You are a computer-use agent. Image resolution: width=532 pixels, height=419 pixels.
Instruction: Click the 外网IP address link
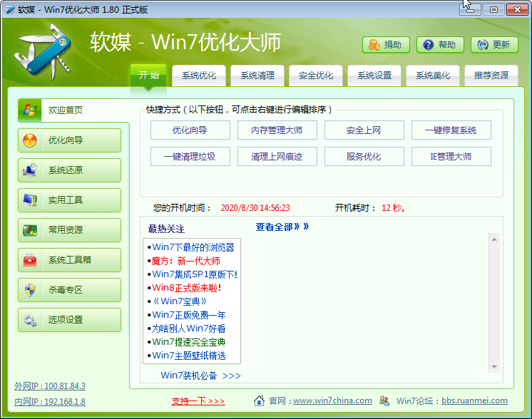tap(50, 386)
